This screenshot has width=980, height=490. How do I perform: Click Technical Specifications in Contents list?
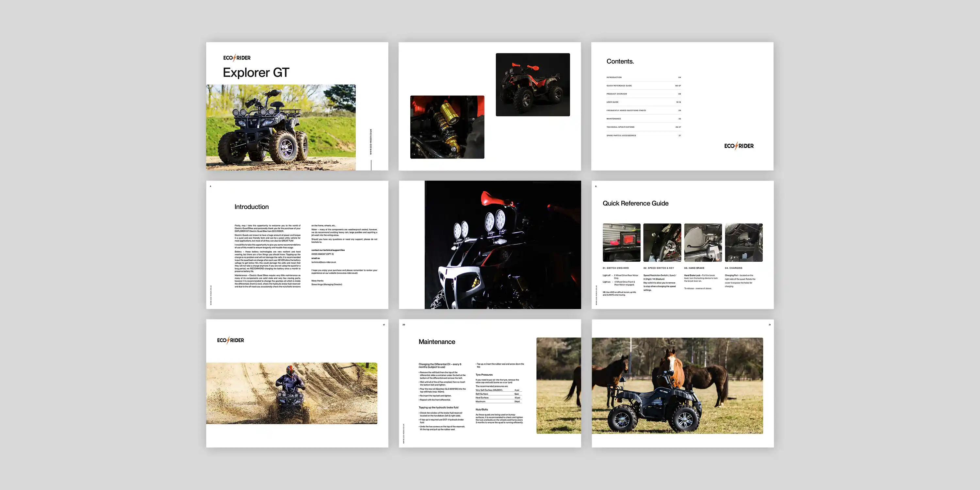point(620,127)
